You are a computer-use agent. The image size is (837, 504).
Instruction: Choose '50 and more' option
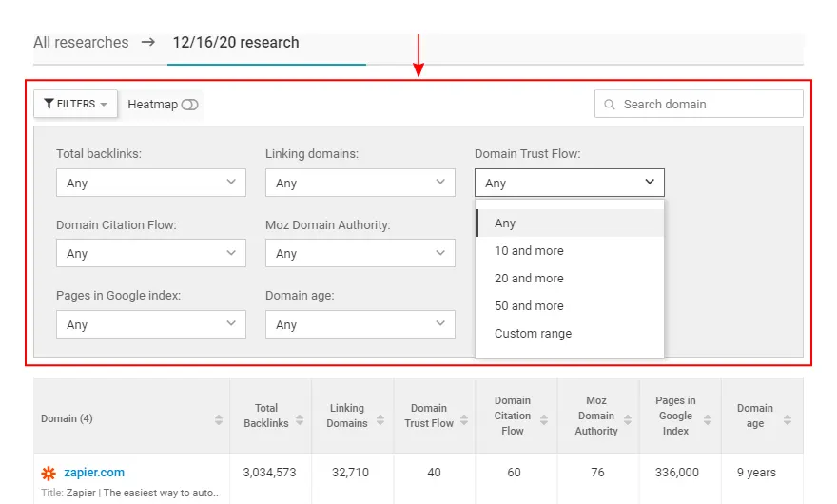pos(570,306)
